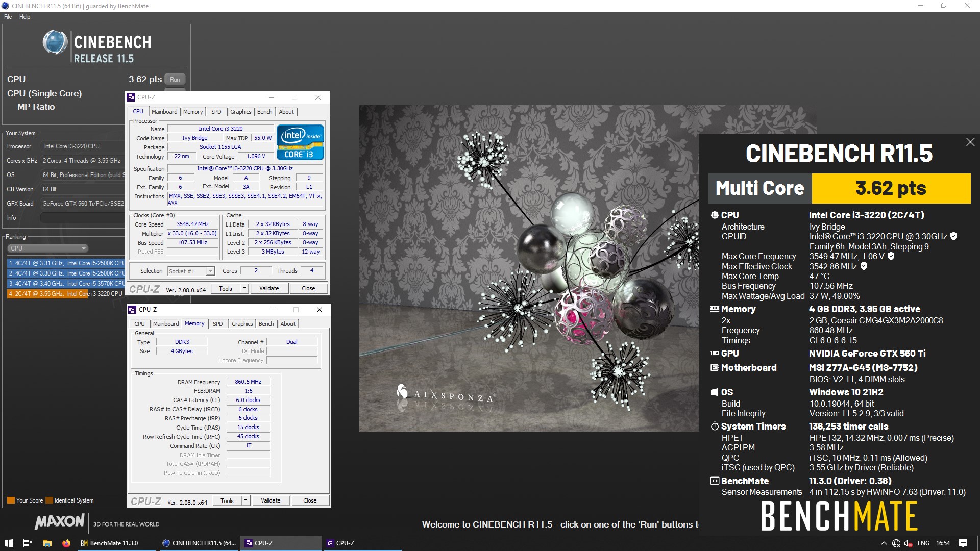980x551 pixels.
Task: Switch to BenchMate 11.3.0 in taskbar
Action: coord(115,543)
